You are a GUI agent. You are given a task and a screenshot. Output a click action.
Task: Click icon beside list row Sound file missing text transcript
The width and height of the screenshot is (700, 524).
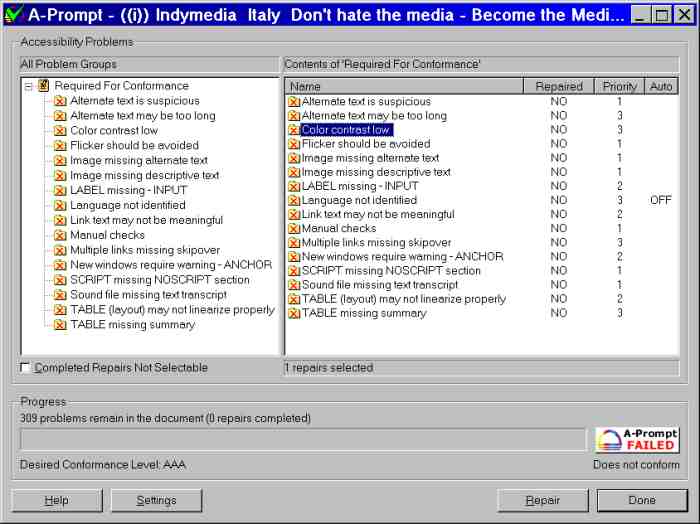click(294, 285)
